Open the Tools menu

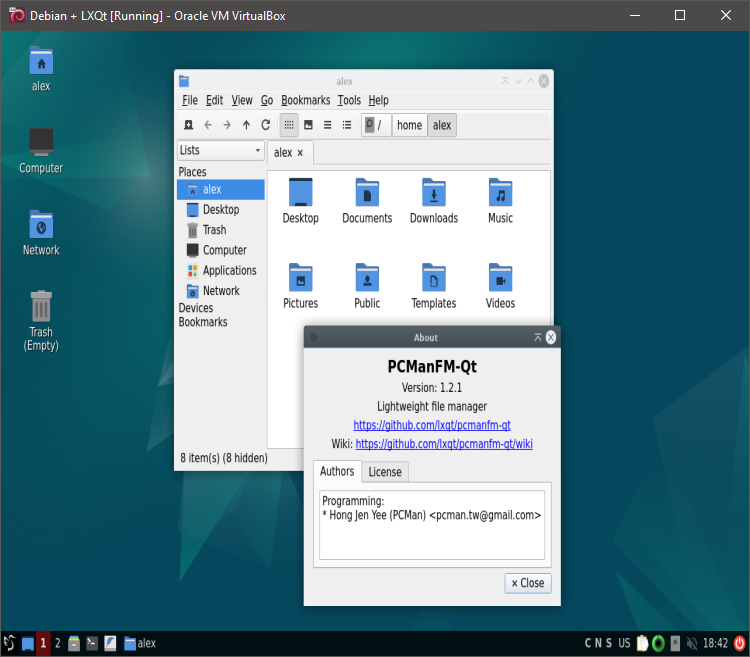[x=349, y=100]
